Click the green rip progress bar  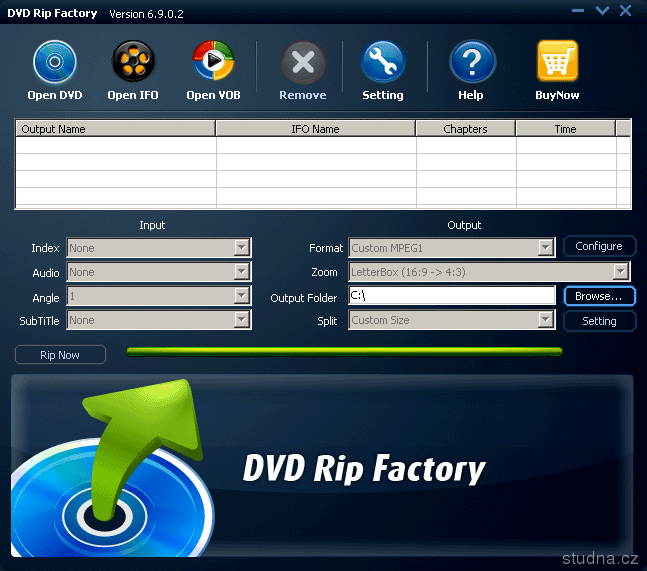(344, 352)
